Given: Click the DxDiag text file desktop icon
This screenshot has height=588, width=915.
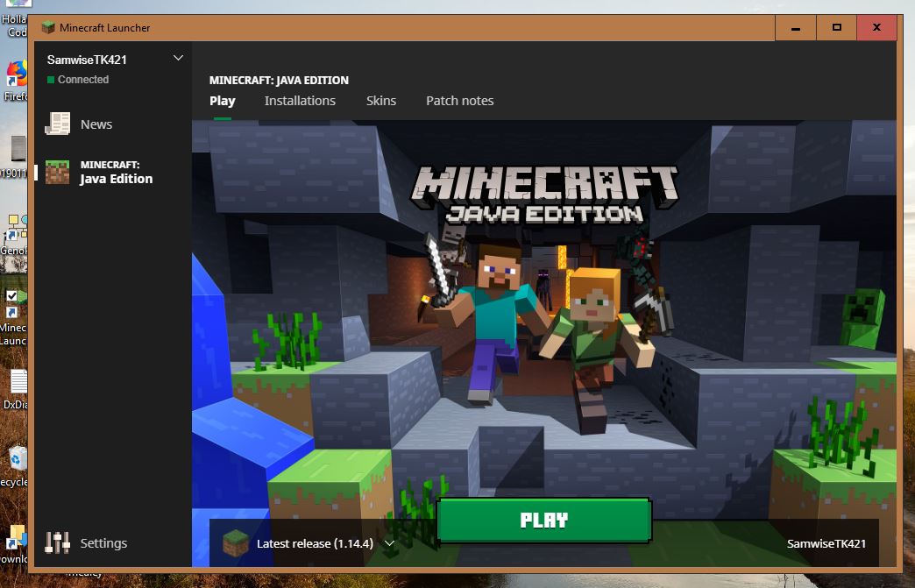Looking at the screenshot, I should point(18,381).
